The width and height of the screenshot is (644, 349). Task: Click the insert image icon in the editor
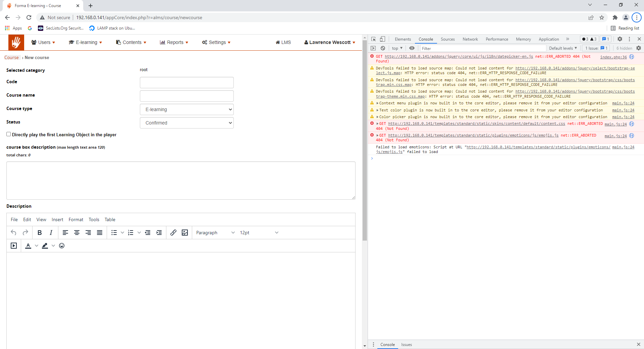(x=185, y=233)
